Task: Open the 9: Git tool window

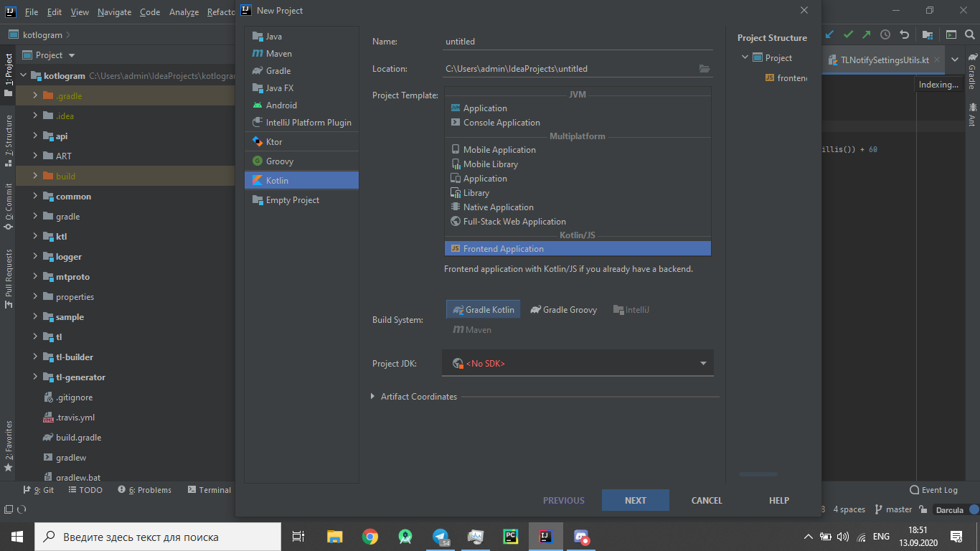Action: (x=39, y=490)
